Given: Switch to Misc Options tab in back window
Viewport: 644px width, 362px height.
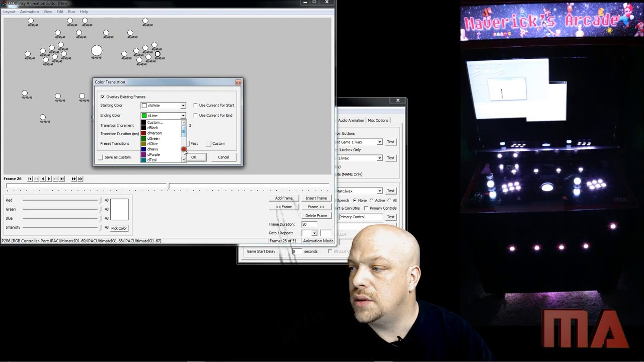Looking at the screenshot, I should point(378,120).
